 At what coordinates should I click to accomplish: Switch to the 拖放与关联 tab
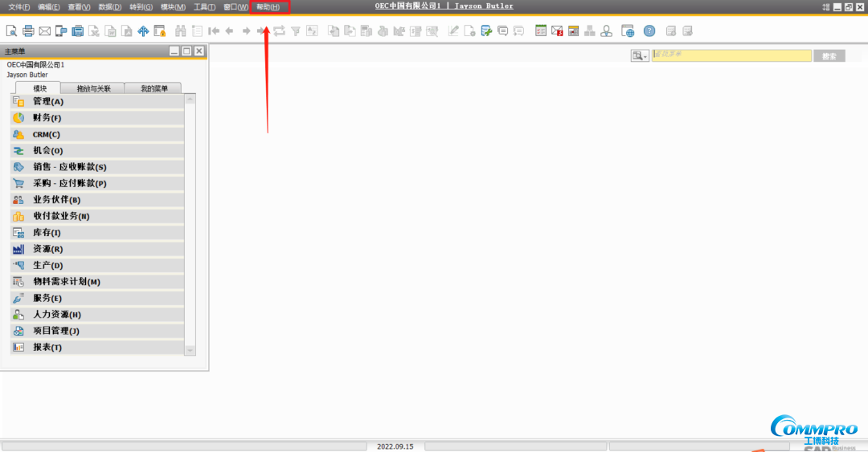[93, 88]
